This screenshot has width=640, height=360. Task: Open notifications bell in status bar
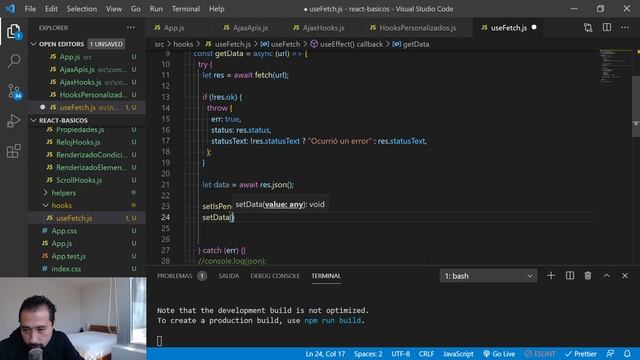[x=627, y=354]
